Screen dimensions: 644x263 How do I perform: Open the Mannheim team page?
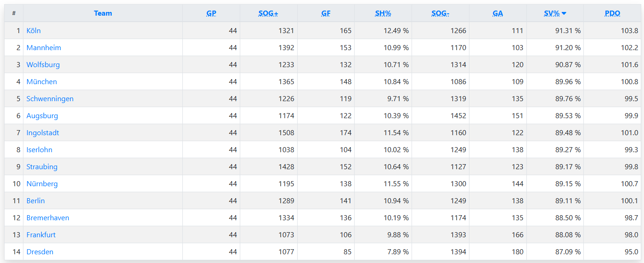[44, 48]
